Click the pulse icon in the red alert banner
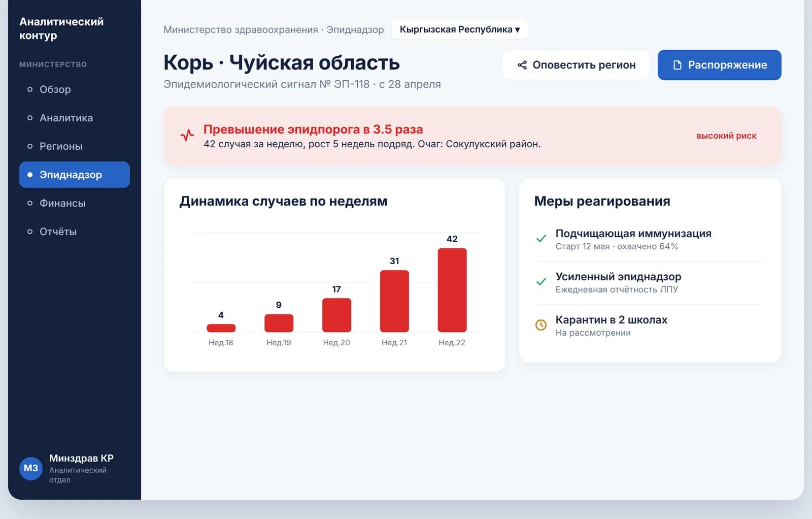This screenshot has width=812, height=519. (x=187, y=135)
